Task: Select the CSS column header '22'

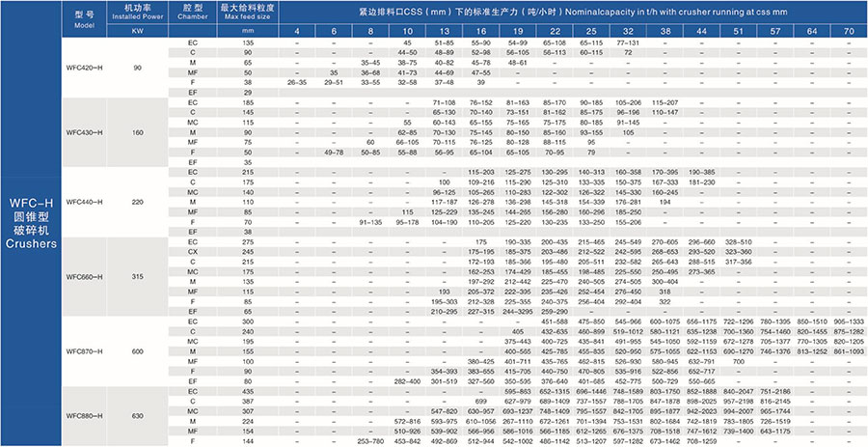Action: pyautogui.click(x=555, y=32)
